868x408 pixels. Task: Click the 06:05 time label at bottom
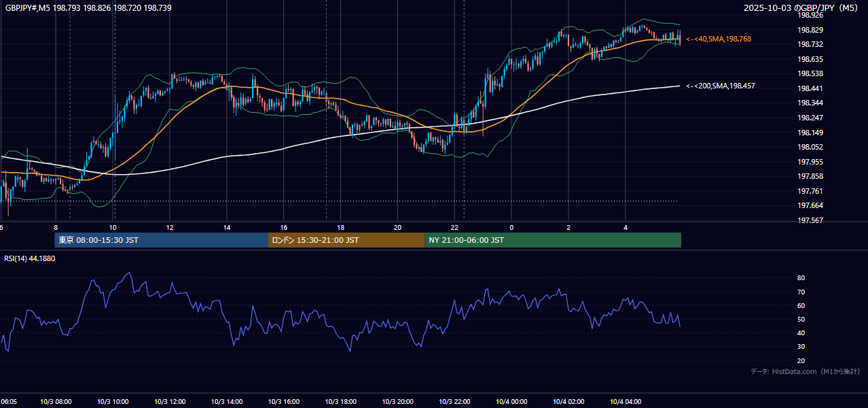tap(9, 401)
